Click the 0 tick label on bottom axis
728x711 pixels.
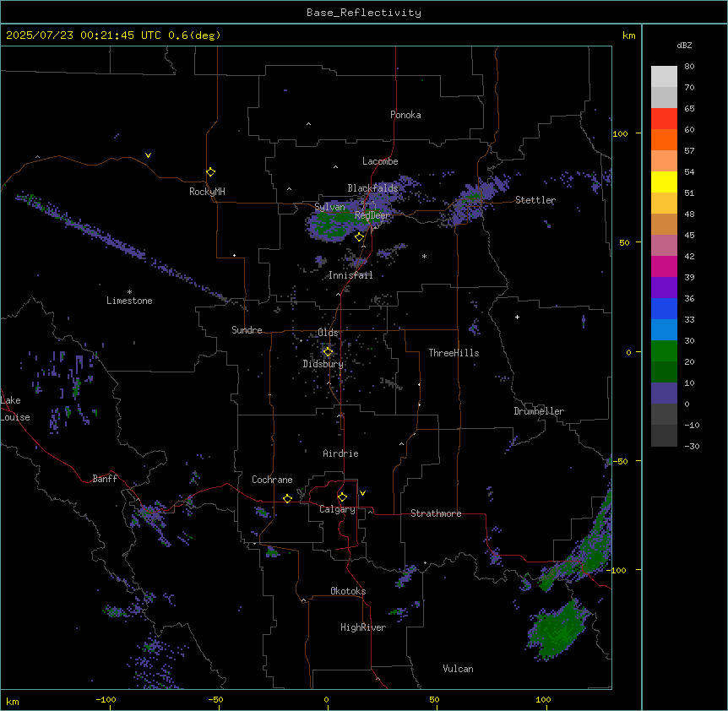pyautogui.click(x=326, y=699)
